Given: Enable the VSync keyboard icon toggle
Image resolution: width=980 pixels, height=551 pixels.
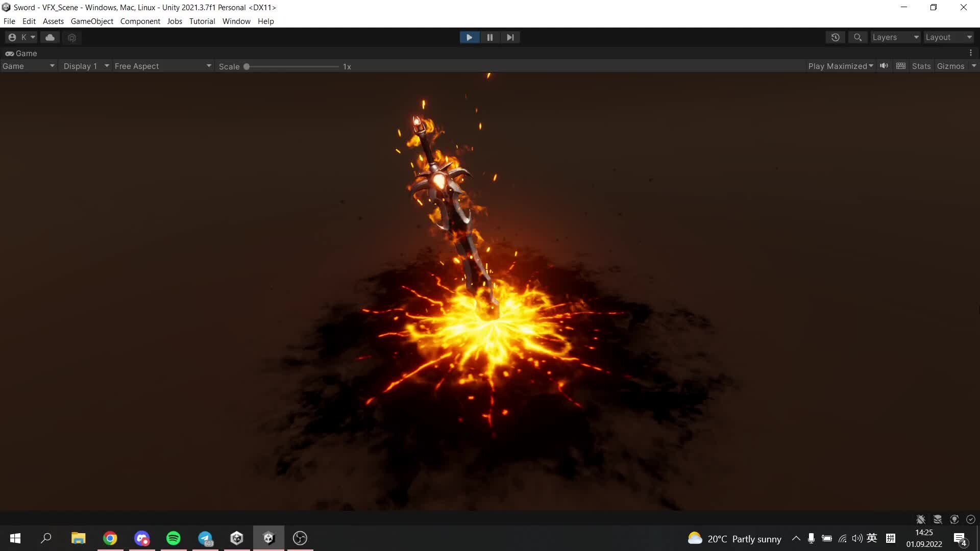Looking at the screenshot, I should (x=901, y=66).
